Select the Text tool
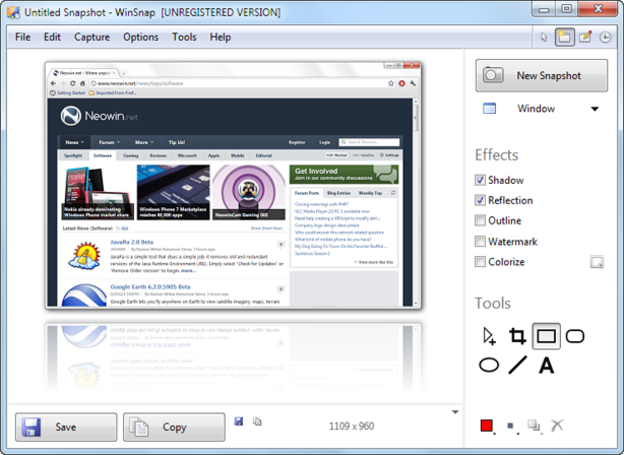The height and width of the screenshot is (455, 624). pyautogui.click(x=546, y=365)
